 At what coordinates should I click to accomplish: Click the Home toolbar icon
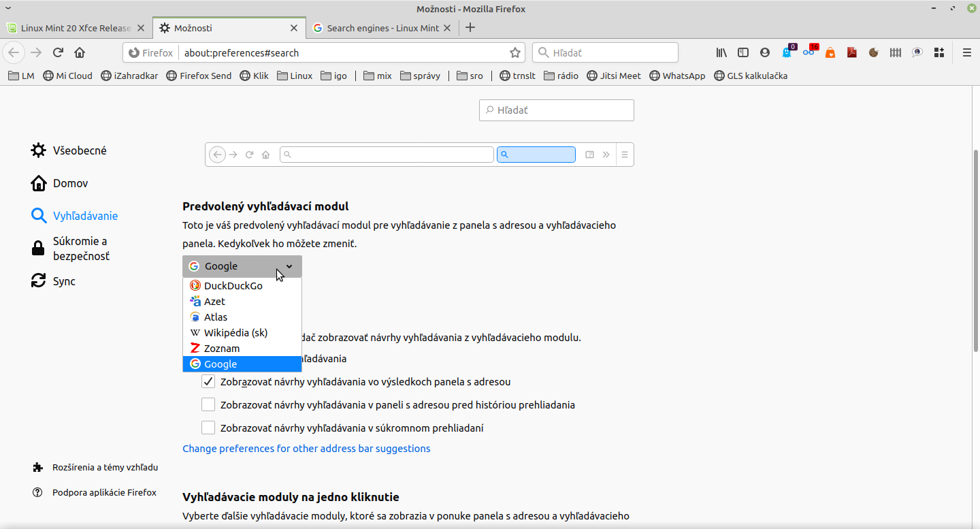coord(80,52)
